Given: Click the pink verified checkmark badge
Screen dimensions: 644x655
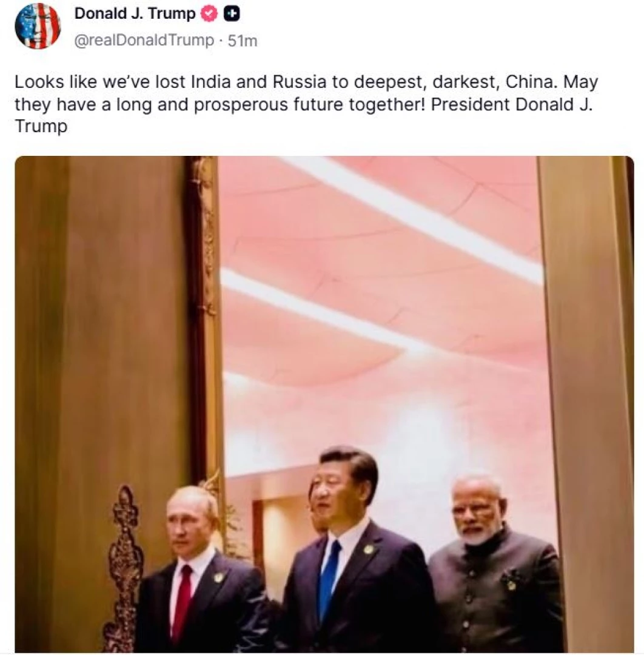Looking at the screenshot, I should click(x=209, y=14).
